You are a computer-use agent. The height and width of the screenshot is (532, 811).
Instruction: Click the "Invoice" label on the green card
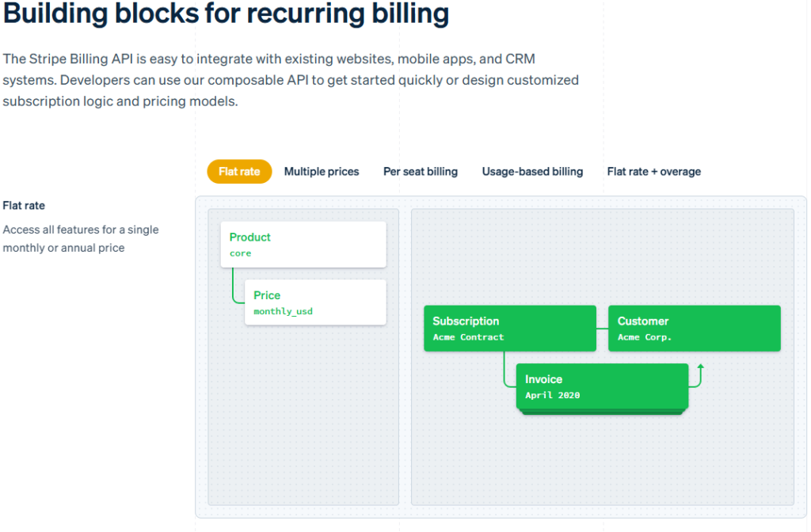click(544, 379)
